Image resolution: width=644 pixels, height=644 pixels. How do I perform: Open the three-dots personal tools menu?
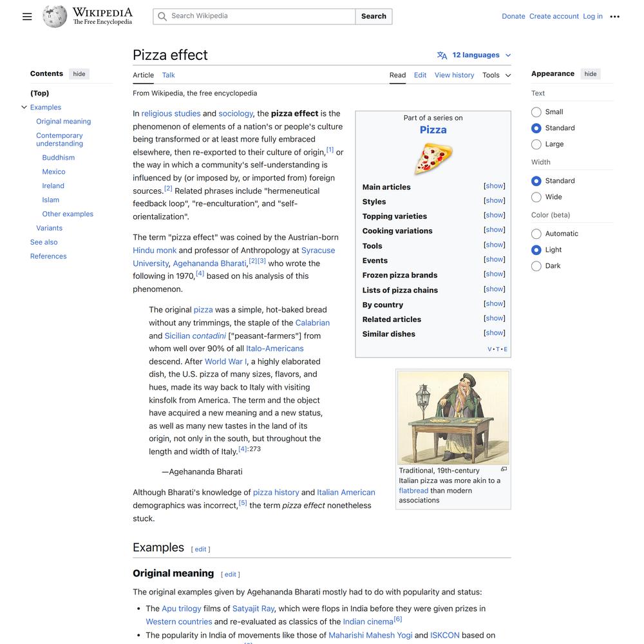tap(614, 17)
